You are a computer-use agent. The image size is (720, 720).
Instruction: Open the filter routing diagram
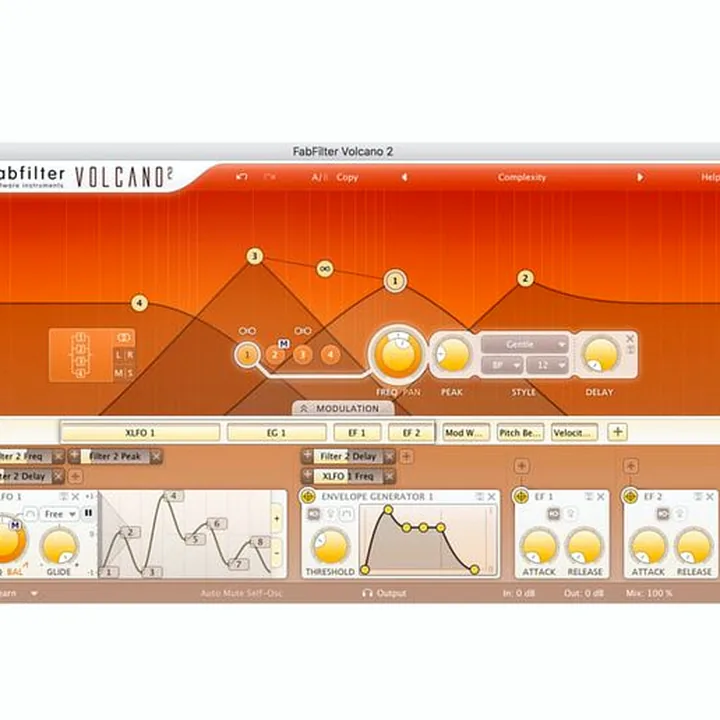point(81,355)
